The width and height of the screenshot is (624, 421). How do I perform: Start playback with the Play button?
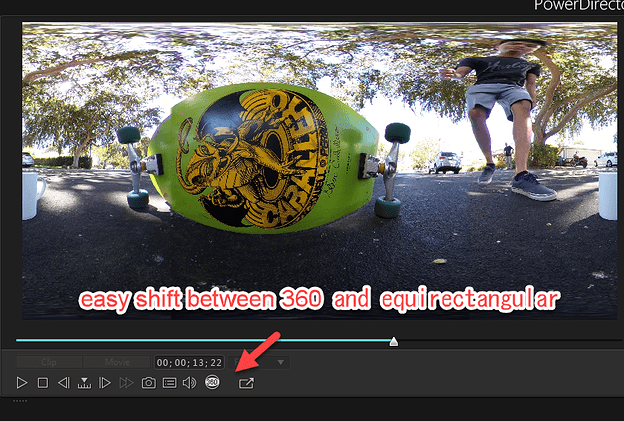coord(22,383)
